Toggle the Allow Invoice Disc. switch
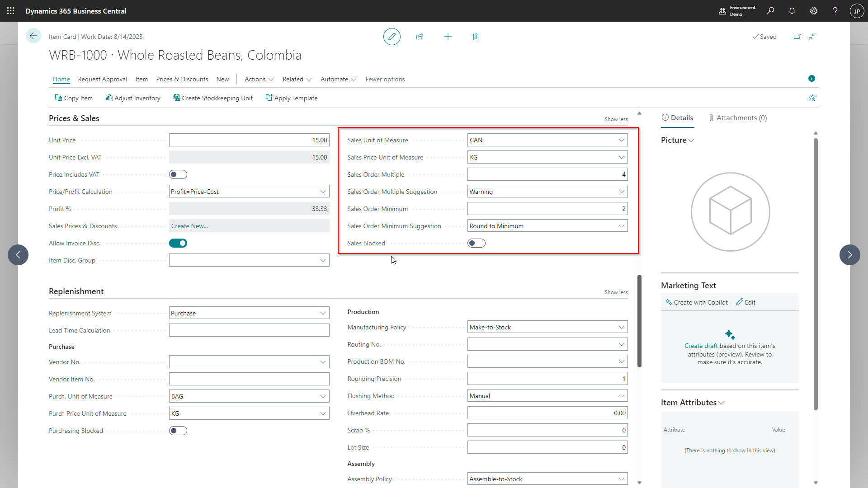Image resolution: width=868 pixels, height=488 pixels. coord(178,243)
